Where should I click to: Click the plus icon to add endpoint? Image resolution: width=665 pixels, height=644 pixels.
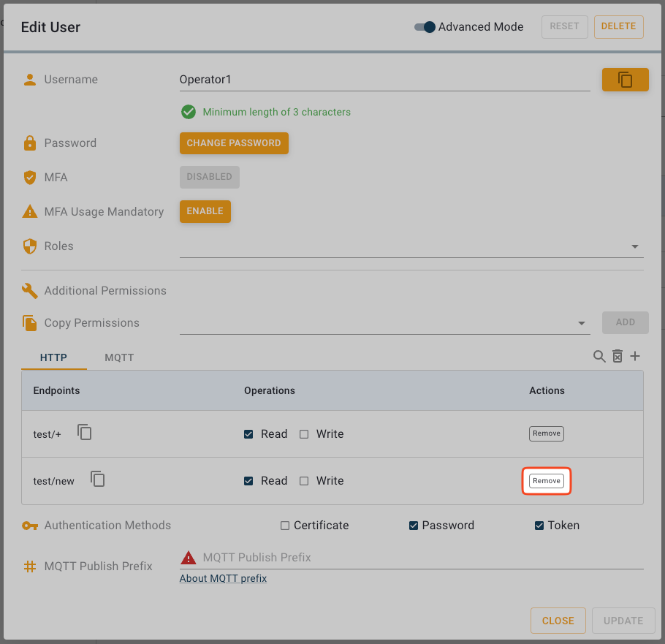pyautogui.click(x=635, y=357)
